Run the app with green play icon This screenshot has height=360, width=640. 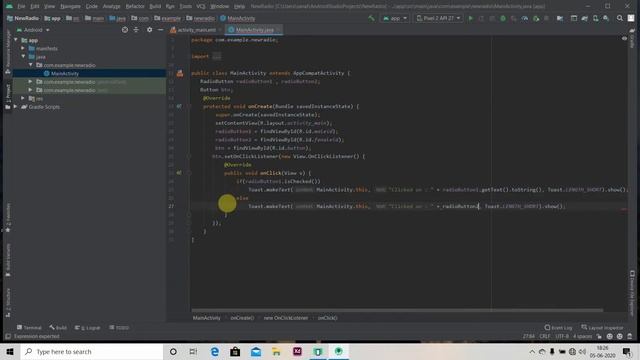pyautogui.click(x=471, y=18)
